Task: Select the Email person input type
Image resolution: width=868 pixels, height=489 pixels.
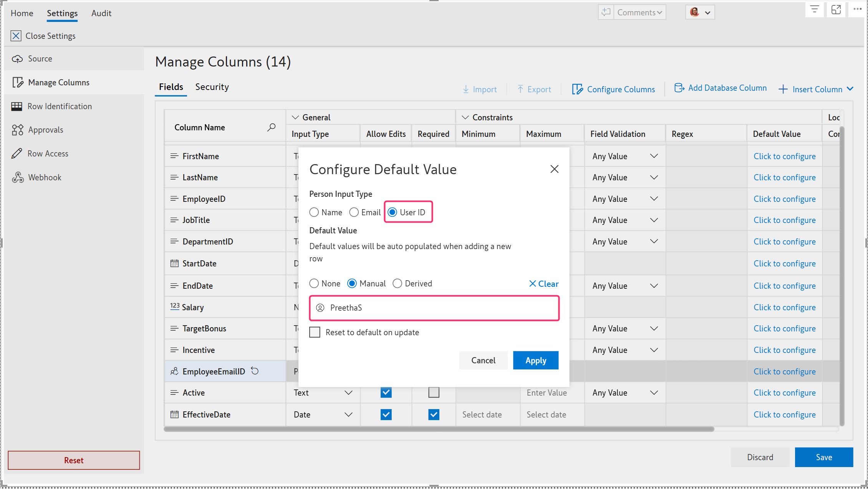Action: [x=354, y=212]
